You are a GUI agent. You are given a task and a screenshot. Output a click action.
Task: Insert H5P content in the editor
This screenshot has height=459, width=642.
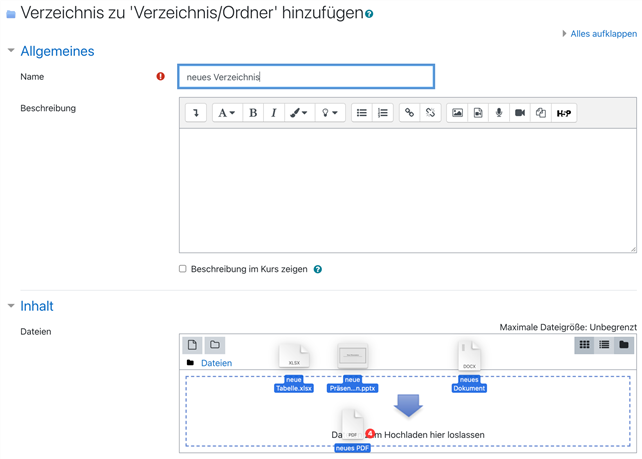564,113
